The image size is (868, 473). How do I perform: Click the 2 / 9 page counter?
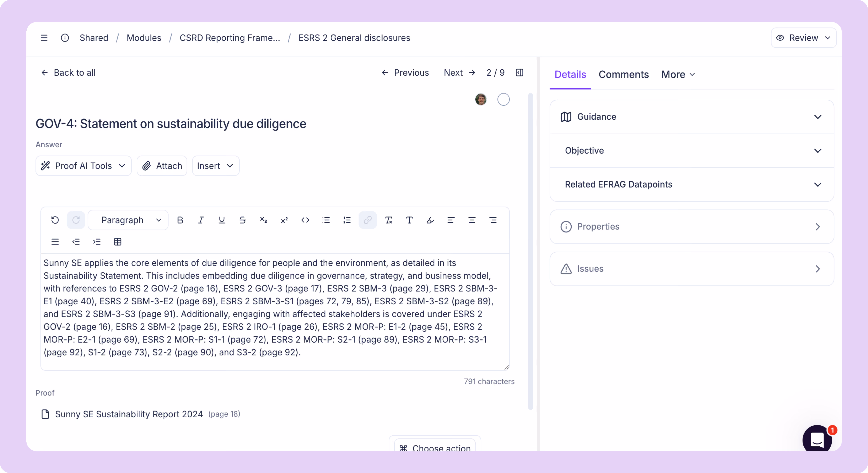(x=495, y=72)
